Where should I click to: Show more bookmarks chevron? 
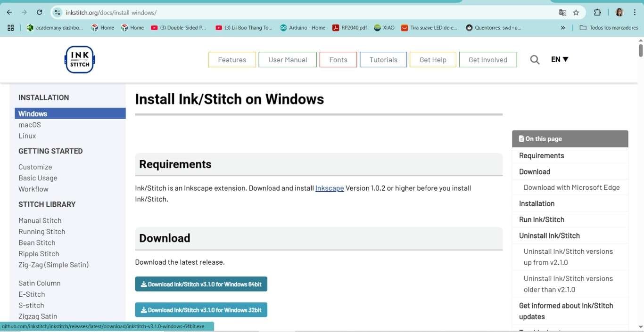[563, 28]
